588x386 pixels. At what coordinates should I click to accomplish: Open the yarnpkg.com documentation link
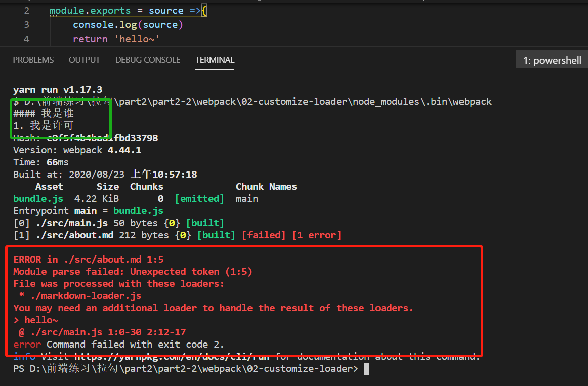pyautogui.click(x=172, y=356)
